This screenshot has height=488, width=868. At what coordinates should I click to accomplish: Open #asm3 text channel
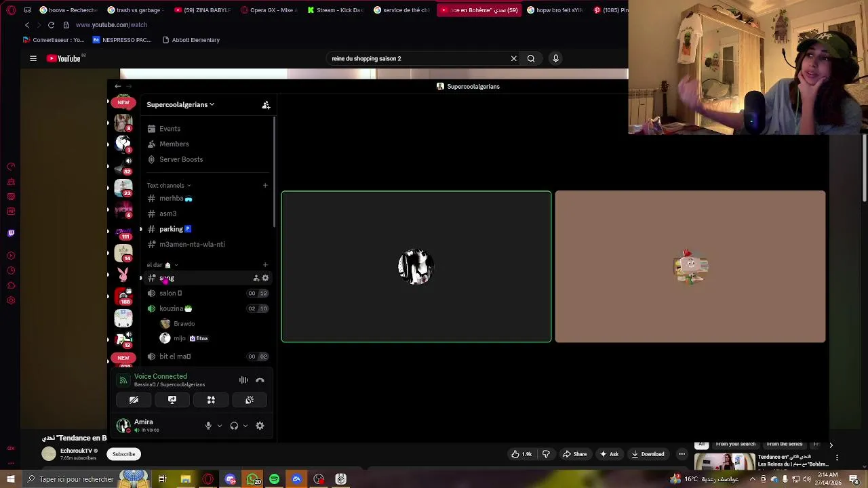point(208,213)
